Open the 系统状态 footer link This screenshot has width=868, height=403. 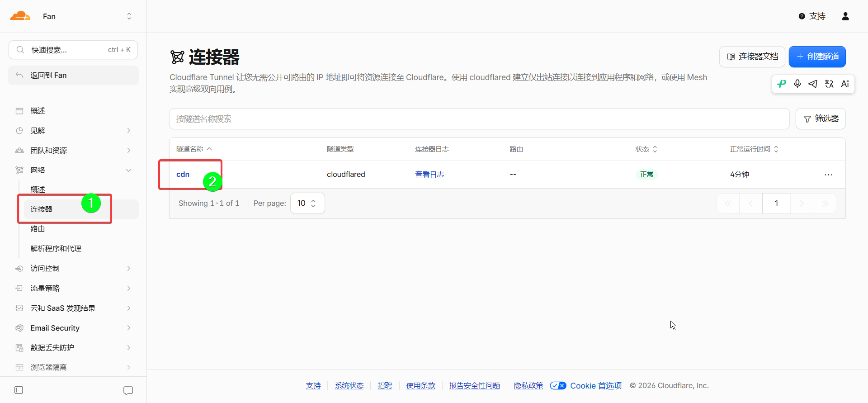349,386
